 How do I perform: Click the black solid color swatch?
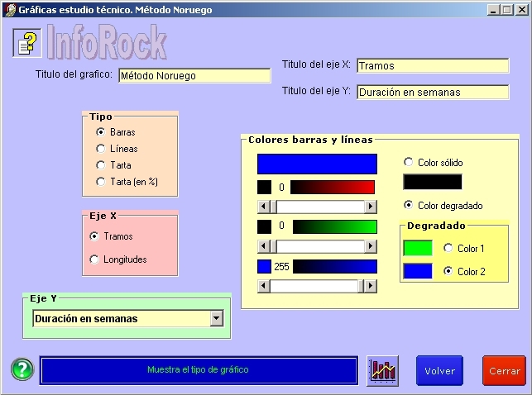point(432,182)
